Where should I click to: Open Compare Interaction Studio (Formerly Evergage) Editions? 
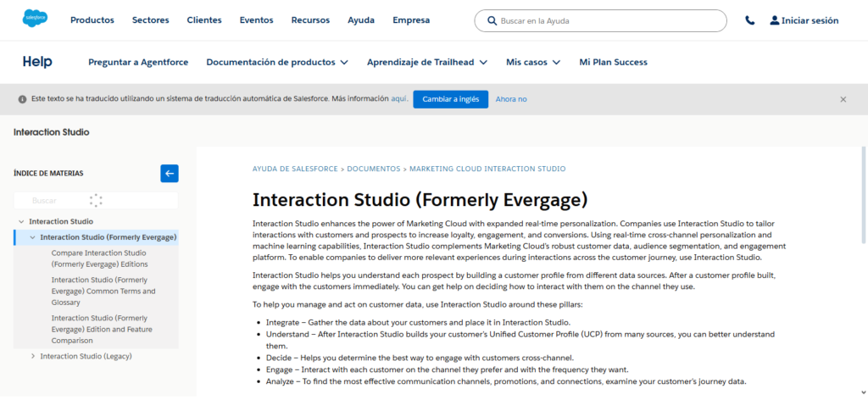(x=99, y=258)
